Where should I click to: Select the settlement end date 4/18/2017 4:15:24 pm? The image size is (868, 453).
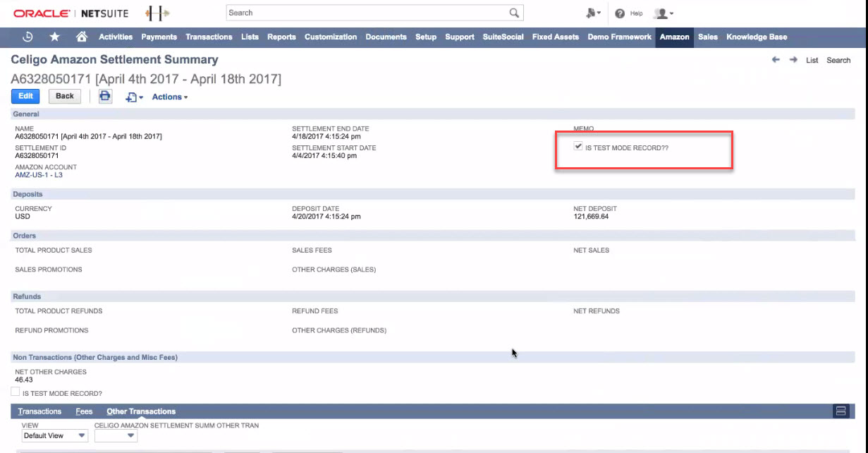pyautogui.click(x=326, y=136)
